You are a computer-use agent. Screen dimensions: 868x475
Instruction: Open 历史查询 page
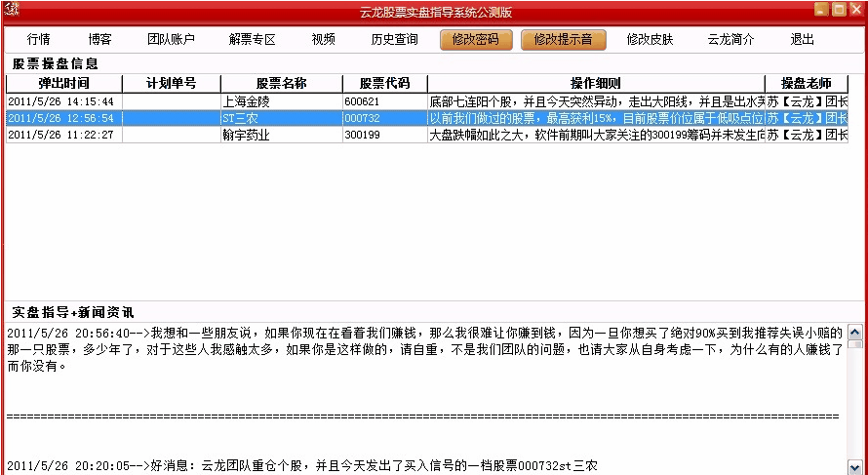coord(394,39)
